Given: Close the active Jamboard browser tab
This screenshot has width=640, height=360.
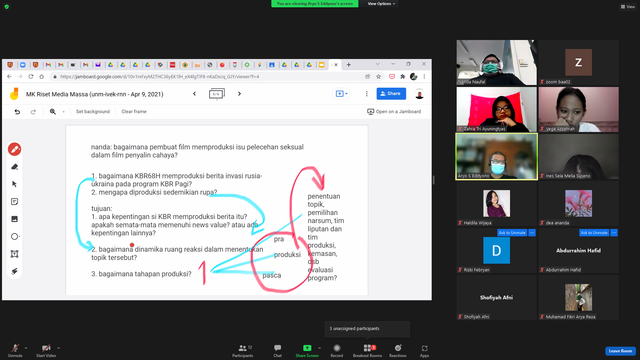Looking at the screenshot, I should (x=336, y=64).
